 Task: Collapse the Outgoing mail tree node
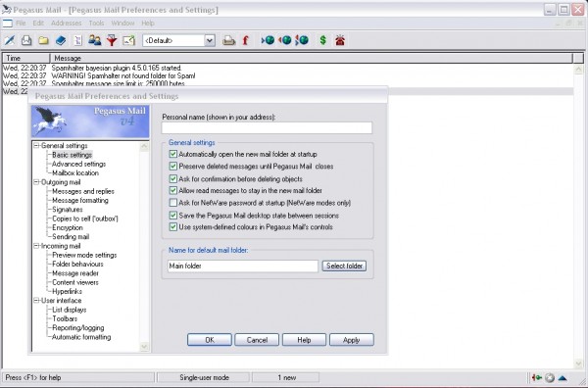36,182
